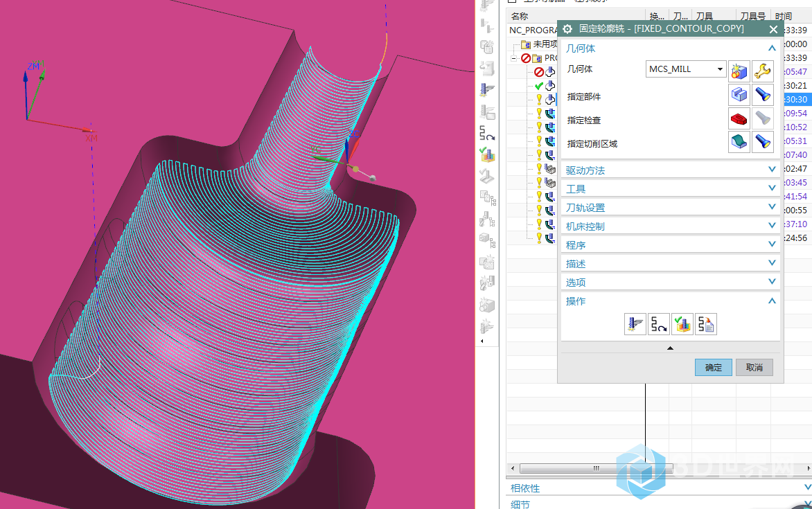Click the black triangle above 确定 to shrink dialog
The height and width of the screenshot is (509, 812).
[x=670, y=348]
